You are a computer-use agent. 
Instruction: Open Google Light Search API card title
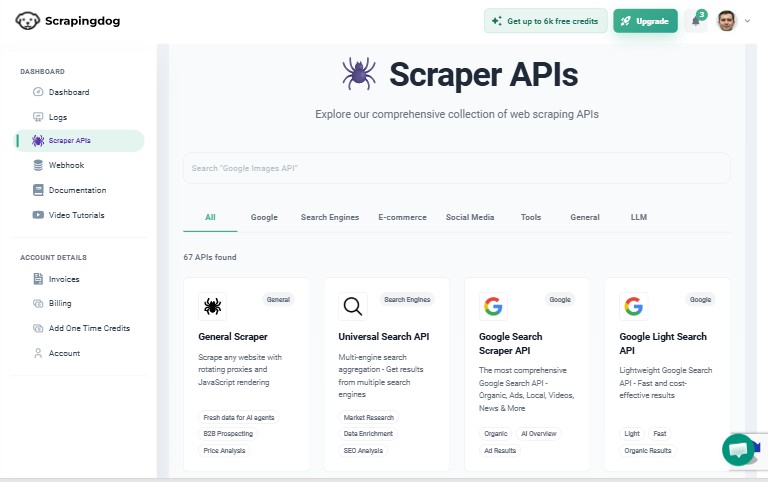pyautogui.click(x=663, y=343)
